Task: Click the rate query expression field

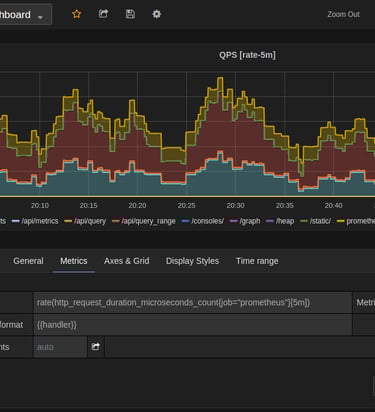Action: [193, 302]
